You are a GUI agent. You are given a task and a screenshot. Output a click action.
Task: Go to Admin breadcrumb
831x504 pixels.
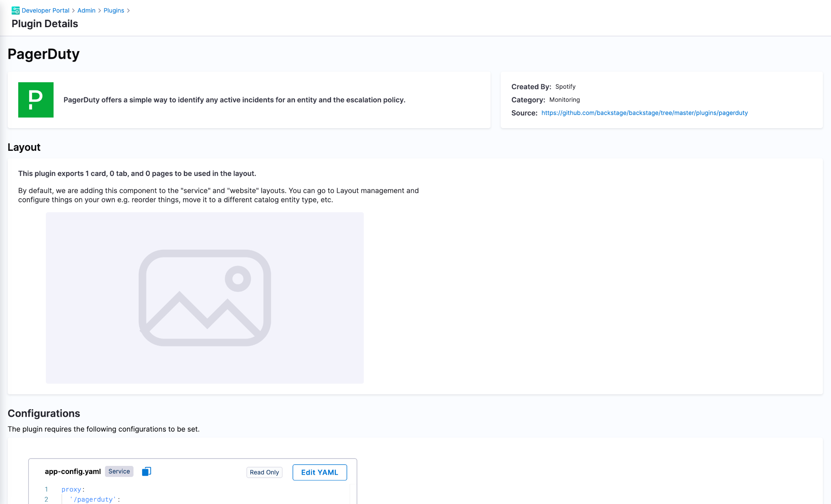pyautogui.click(x=86, y=11)
